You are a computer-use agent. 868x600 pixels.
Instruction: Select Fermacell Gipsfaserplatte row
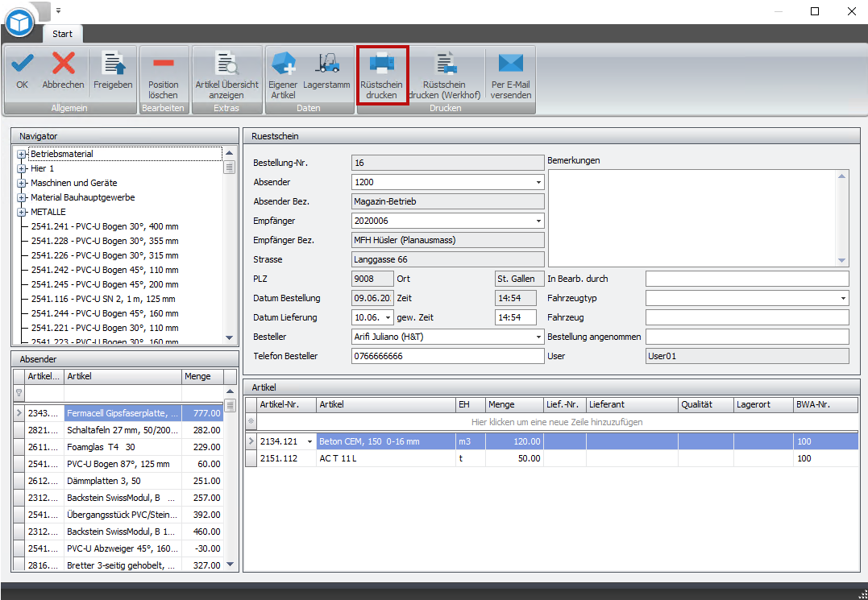119,413
